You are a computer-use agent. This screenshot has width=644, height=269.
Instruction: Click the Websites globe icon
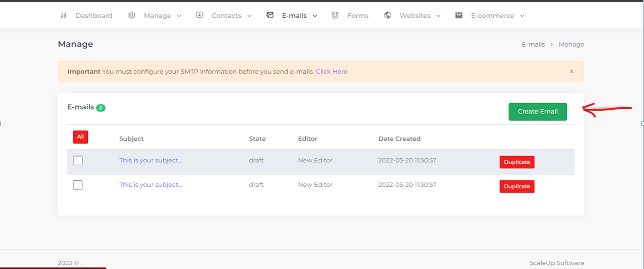click(x=388, y=15)
